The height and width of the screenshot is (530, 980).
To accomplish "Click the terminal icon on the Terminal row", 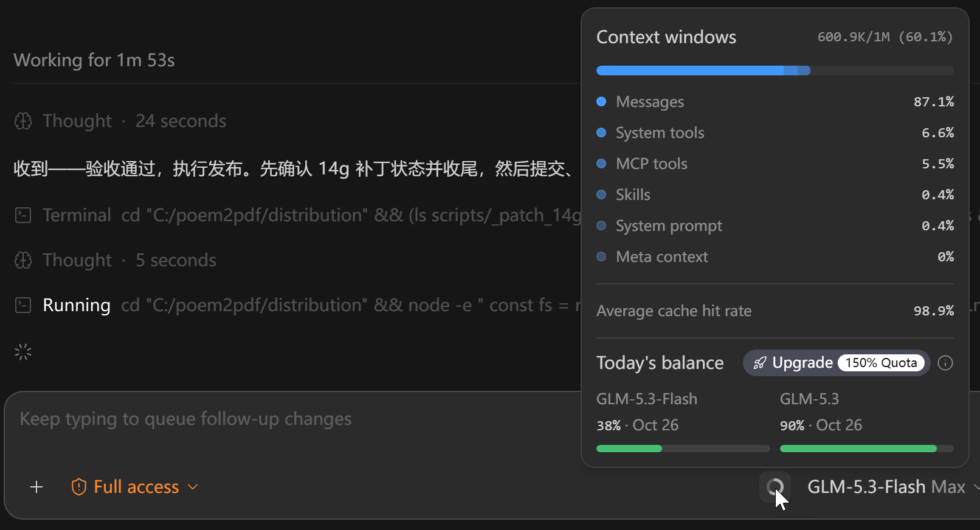I will (x=23, y=215).
